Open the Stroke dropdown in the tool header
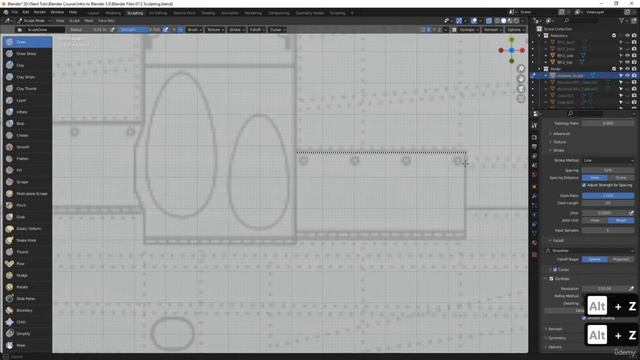The image size is (640, 360). pos(236,30)
